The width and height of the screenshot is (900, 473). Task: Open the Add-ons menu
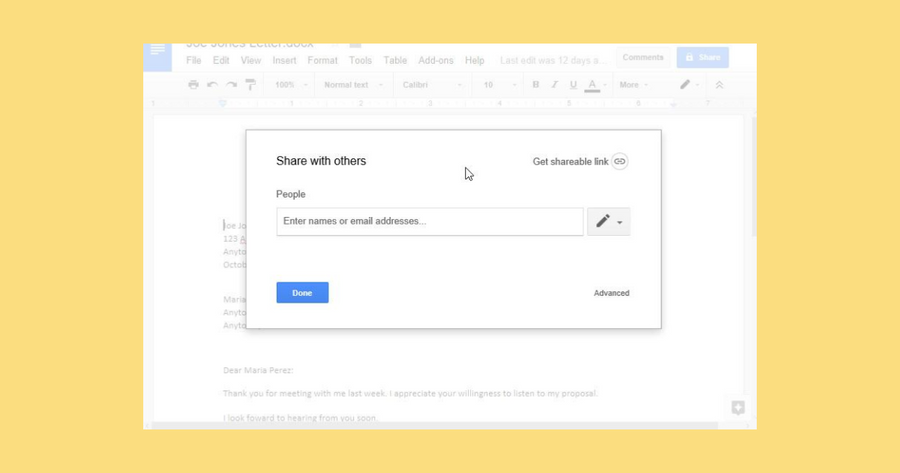pyautogui.click(x=436, y=60)
